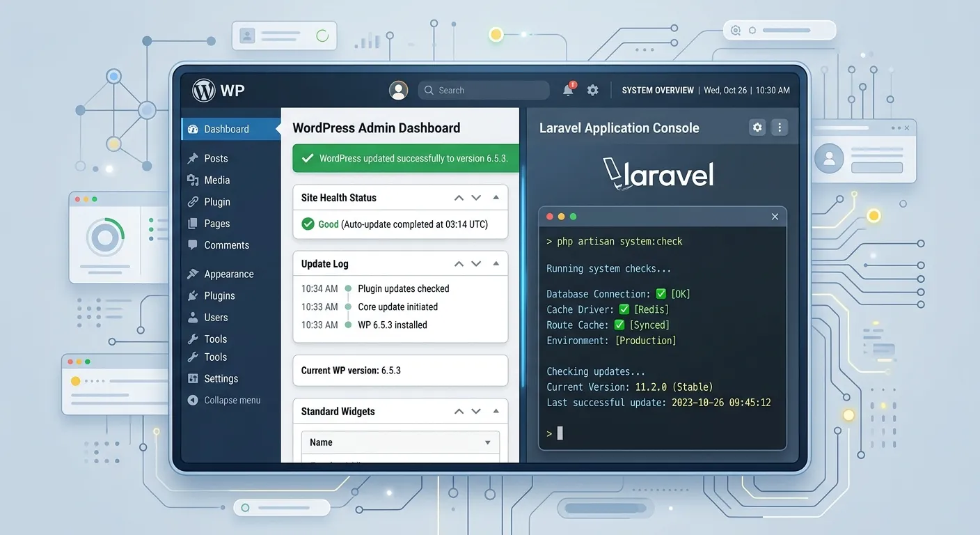Click "Current Version: 11.2.0 (Stable)" in terminal
The height and width of the screenshot is (535, 980).
(x=630, y=387)
